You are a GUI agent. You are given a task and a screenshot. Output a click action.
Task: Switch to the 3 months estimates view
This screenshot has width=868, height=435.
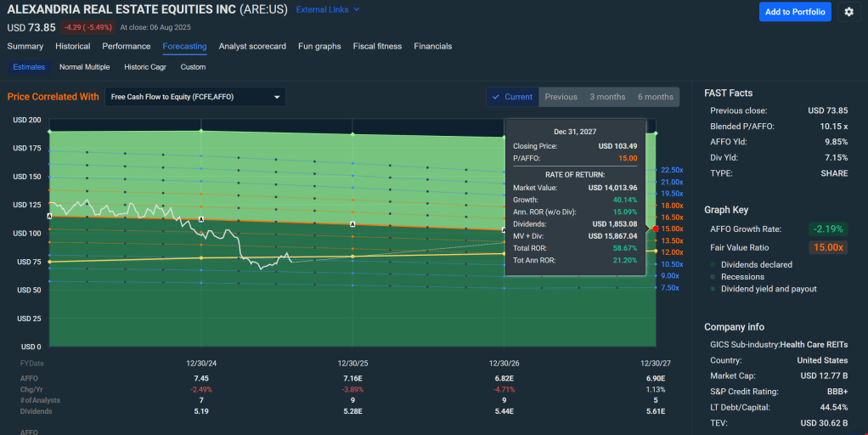click(607, 97)
